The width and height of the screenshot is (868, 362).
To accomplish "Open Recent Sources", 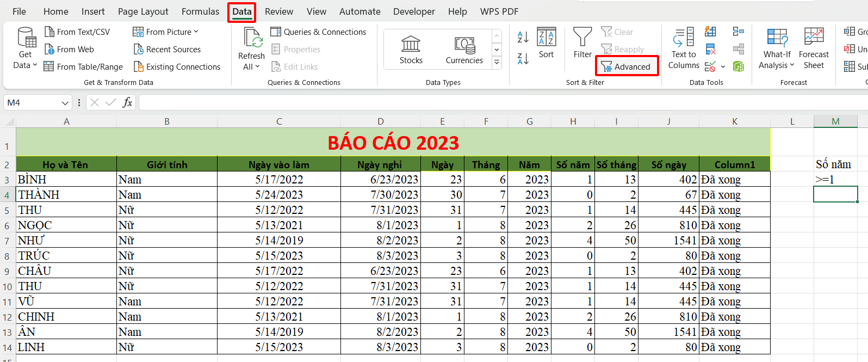I will (x=167, y=50).
